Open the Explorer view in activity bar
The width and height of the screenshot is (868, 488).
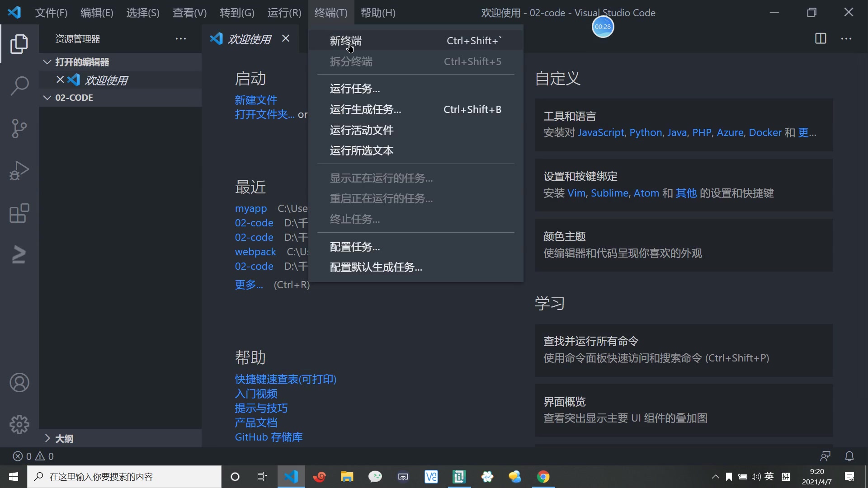19,44
